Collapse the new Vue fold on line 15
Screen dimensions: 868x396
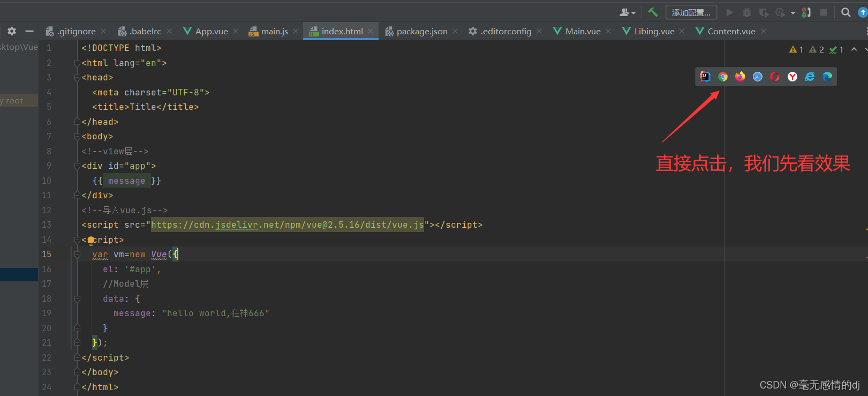tap(77, 255)
